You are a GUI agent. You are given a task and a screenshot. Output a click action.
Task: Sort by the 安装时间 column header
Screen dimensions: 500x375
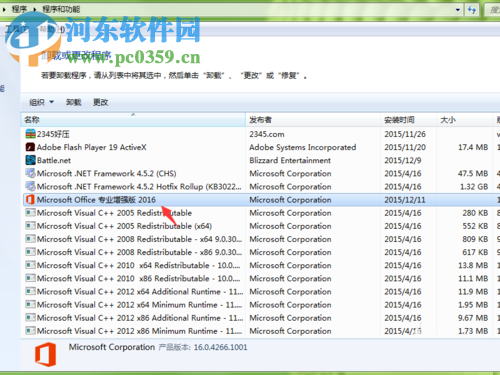(x=408, y=120)
